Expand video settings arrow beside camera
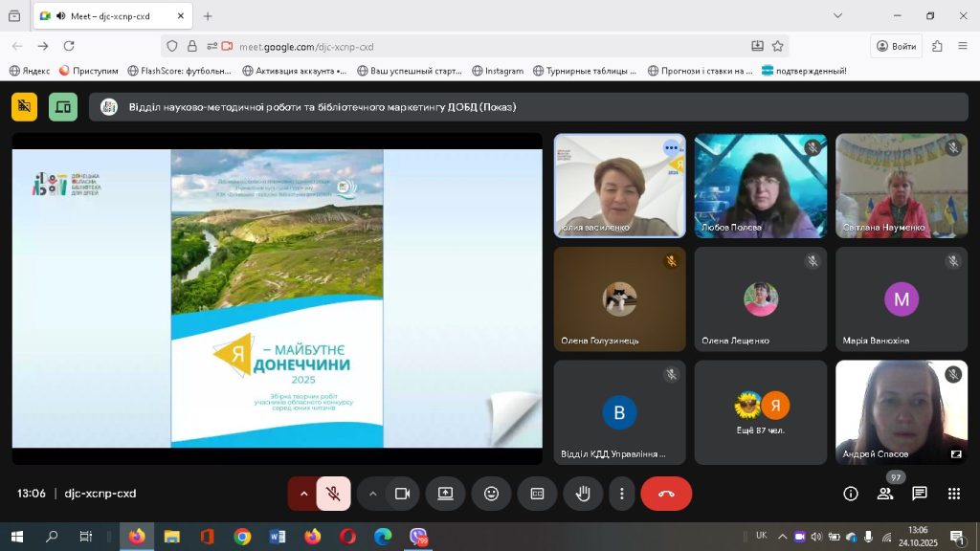 372,494
